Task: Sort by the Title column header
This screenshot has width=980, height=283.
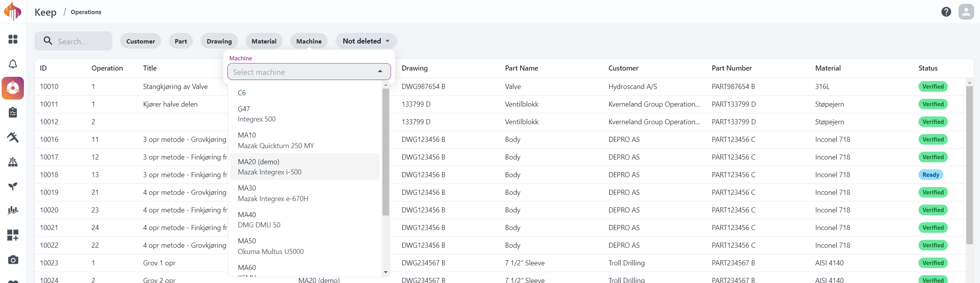Action: (150, 68)
